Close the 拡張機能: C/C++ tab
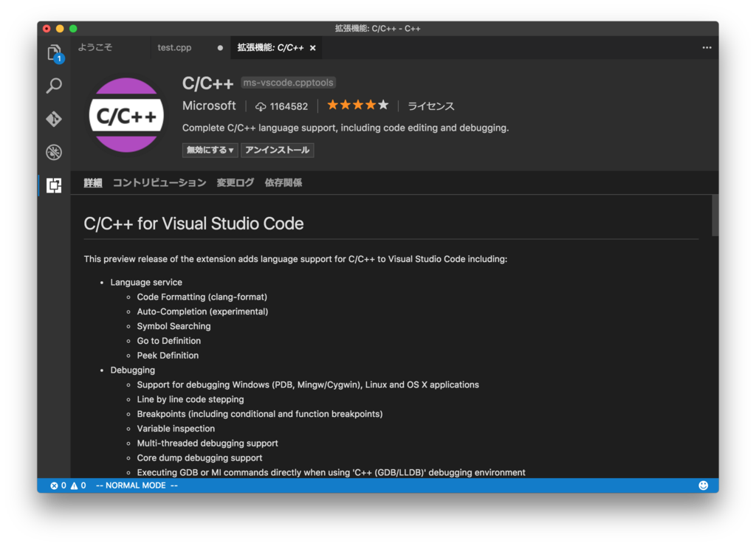The image size is (756, 546). (313, 48)
